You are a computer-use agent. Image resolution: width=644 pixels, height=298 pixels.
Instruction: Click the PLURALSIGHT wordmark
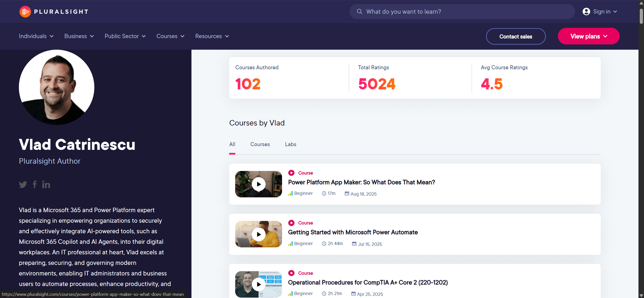61,12
